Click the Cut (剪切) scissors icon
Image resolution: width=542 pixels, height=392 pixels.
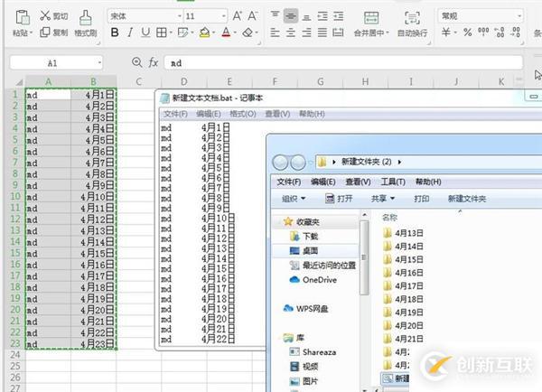coord(45,15)
